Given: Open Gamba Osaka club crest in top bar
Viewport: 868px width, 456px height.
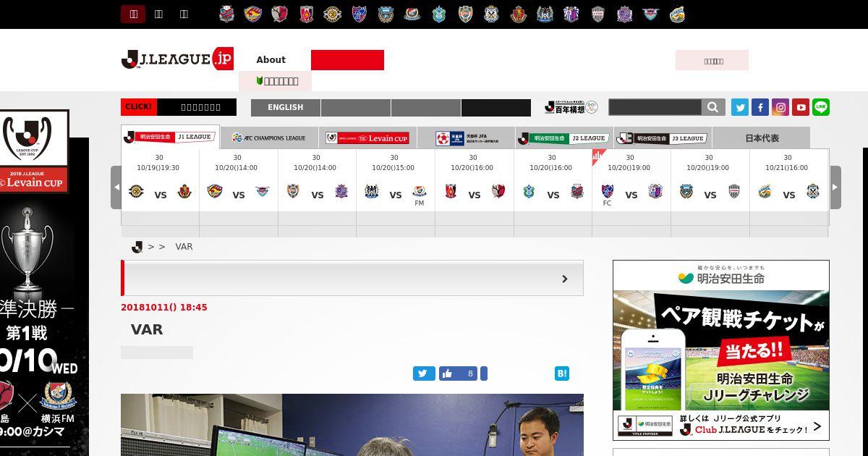Looking at the screenshot, I should pyautogui.click(x=545, y=14).
